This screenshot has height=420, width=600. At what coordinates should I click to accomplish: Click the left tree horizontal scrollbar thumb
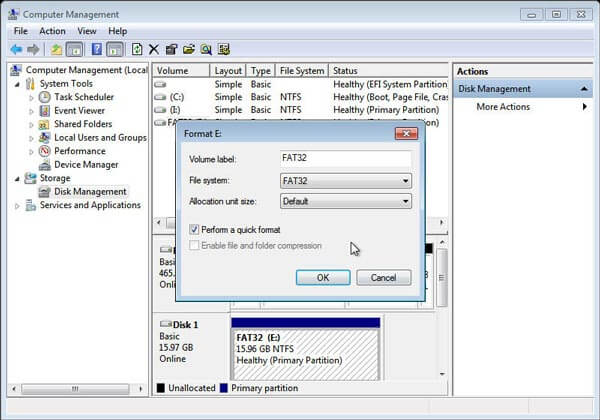tap(75, 389)
